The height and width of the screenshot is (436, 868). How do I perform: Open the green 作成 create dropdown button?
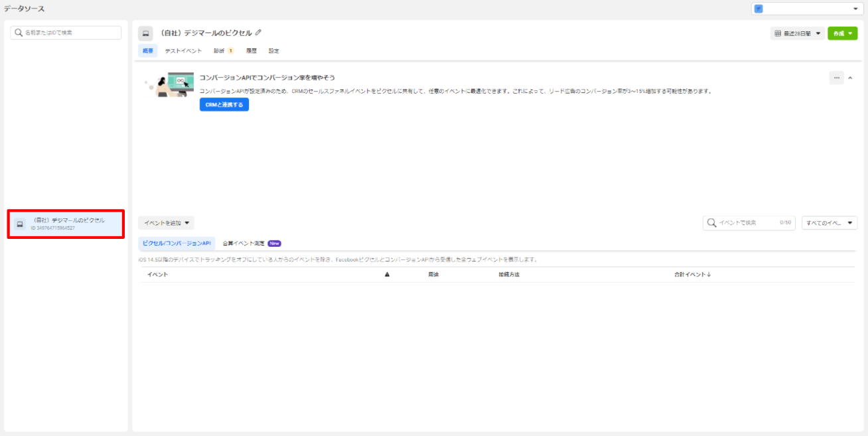point(843,33)
